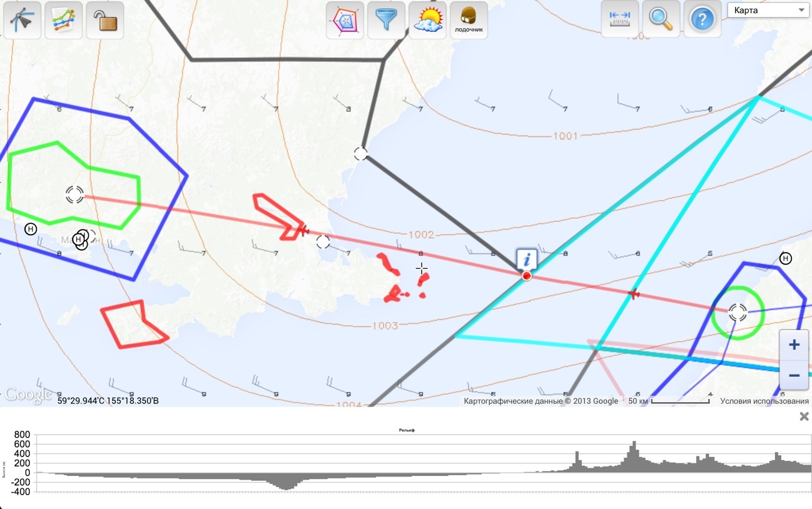The height and width of the screenshot is (509, 812).
Task: Open the radar polygon chart tool
Action: pyautogui.click(x=345, y=20)
